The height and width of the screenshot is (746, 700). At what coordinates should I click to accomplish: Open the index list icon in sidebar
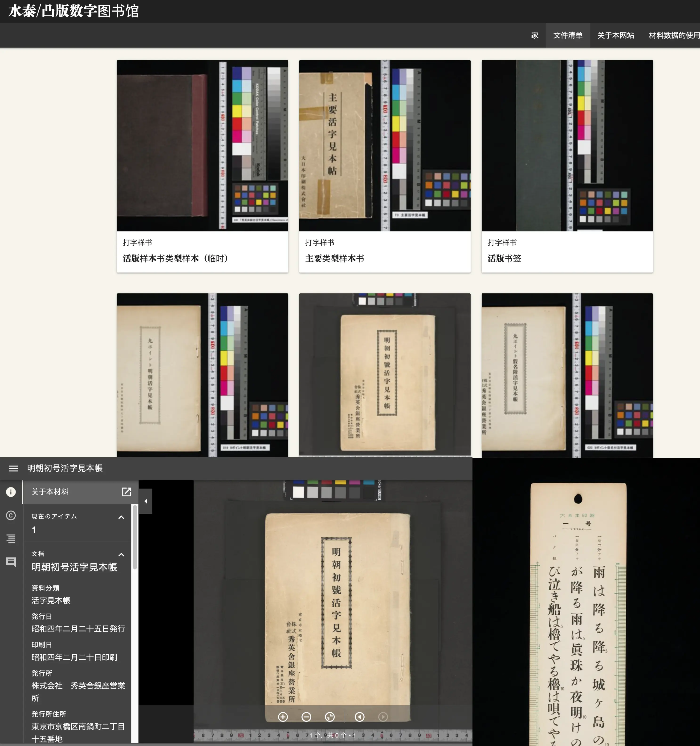(x=11, y=539)
